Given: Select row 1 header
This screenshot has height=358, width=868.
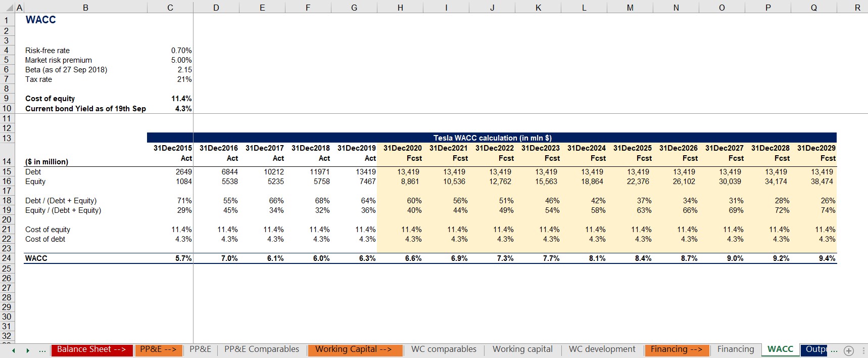Looking at the screenshot, I should point(7,20).
